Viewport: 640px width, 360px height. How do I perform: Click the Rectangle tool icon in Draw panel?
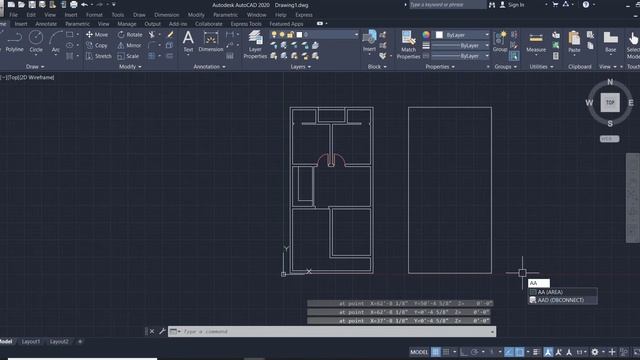tap(70, 35)
